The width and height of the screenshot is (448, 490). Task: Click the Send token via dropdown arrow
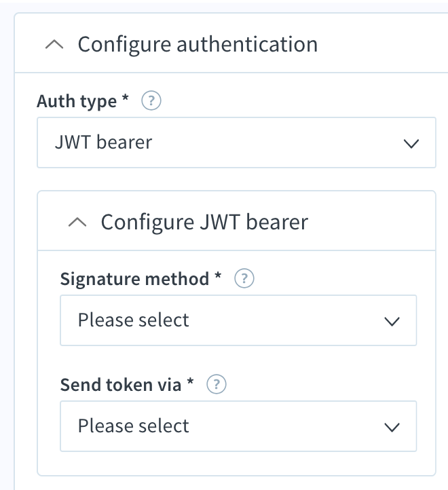pyautogui.click(x=392, y=427)
